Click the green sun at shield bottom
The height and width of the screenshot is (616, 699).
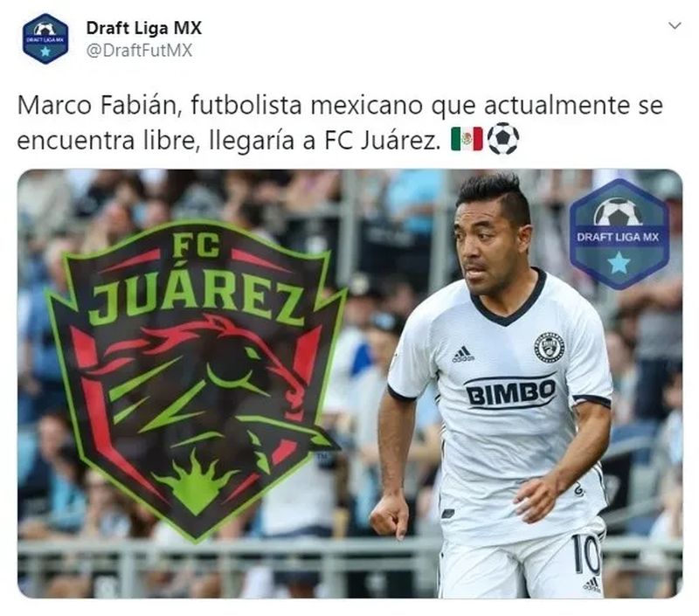point(196,482)
